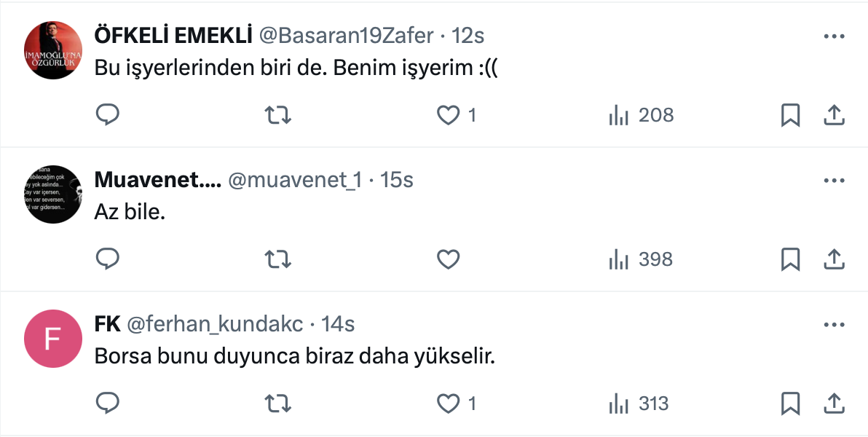This screenshot has width=868, height=437.
Task: Reply to FK's Borsa tweet
Action: pos(108,403)
